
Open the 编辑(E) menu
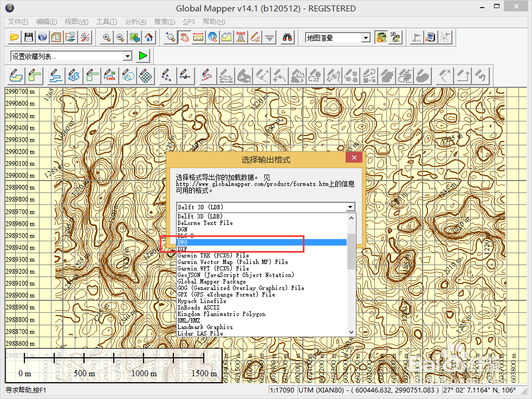click(x=47, y=21)
